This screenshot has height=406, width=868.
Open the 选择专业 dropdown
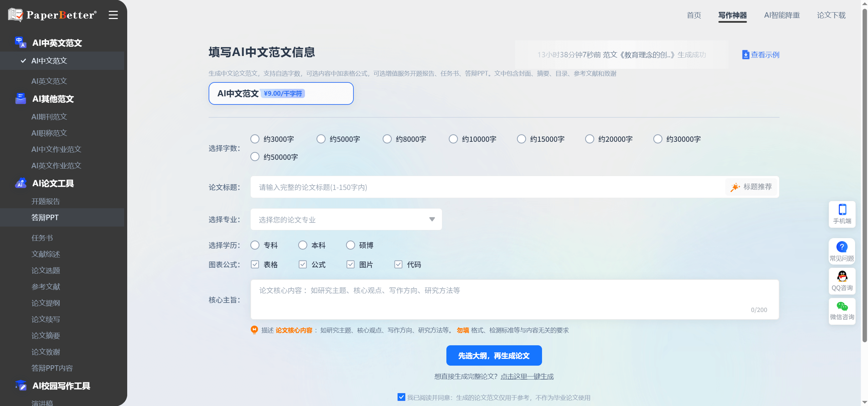coord(346,219)
